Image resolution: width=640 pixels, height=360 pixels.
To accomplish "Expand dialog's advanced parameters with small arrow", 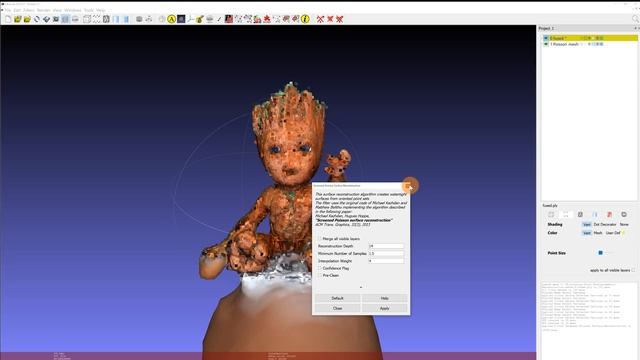I will [x=361, y=287].
